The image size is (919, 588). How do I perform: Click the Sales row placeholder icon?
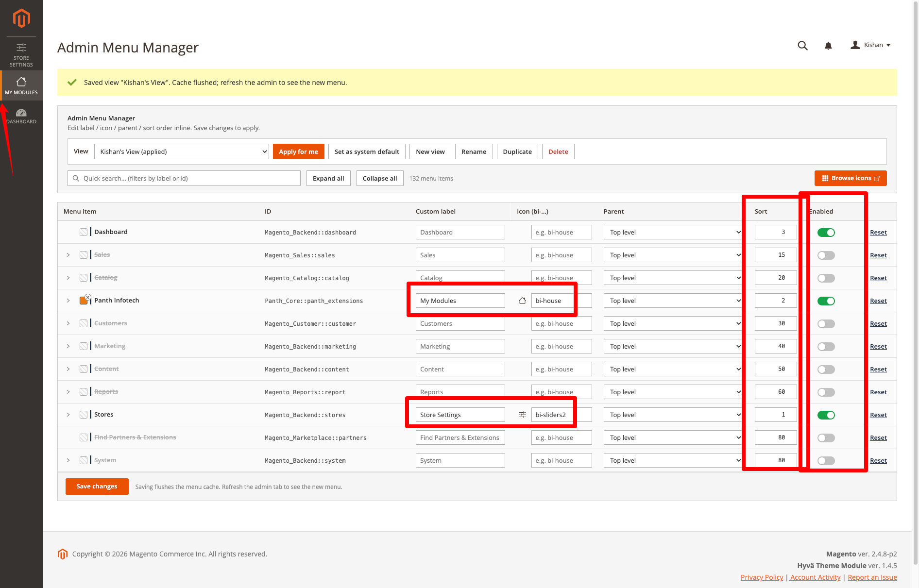[84, 255]
